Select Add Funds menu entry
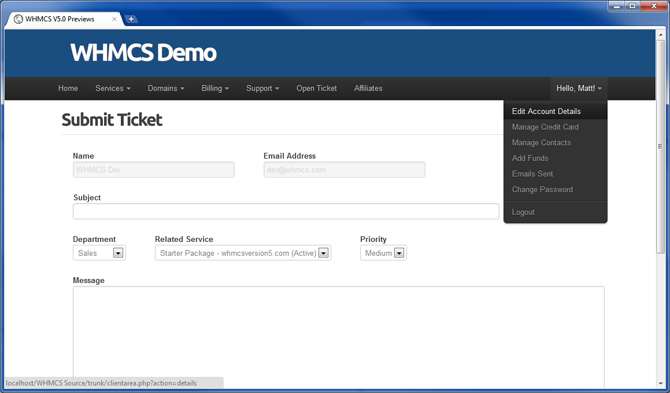This screenshot has width=670, height=393. point(555,158)
